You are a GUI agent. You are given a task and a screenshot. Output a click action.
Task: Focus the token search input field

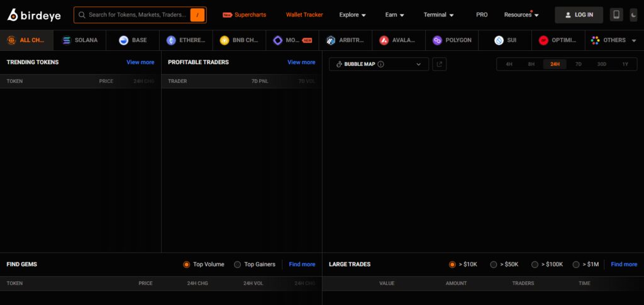[x=138, y=14]
